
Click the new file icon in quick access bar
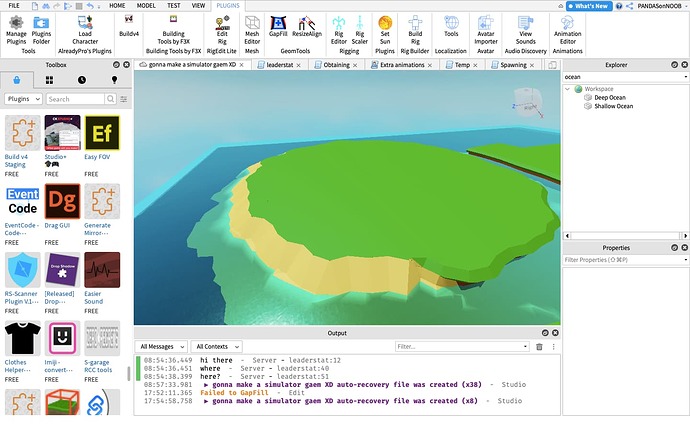coord(35,6)
